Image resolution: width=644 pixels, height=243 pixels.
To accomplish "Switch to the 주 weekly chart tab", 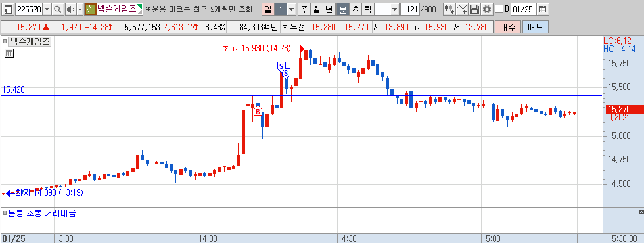I will coord(304,9).
